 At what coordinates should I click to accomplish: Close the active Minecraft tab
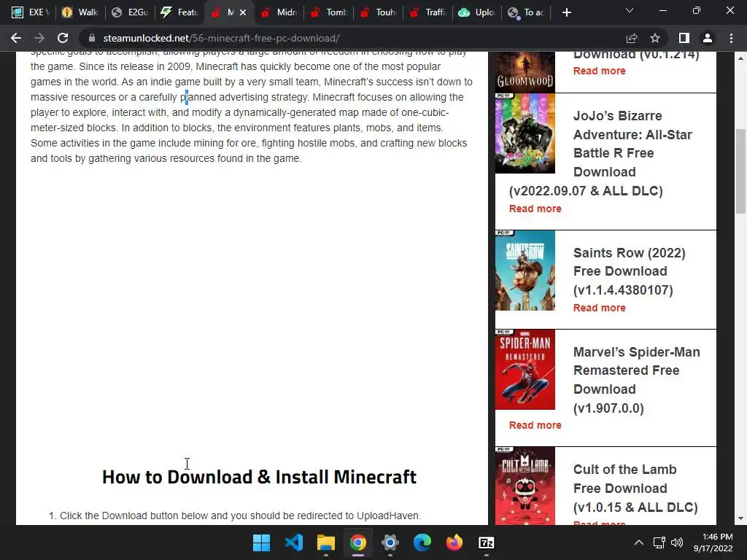click(x=243, y=12)
